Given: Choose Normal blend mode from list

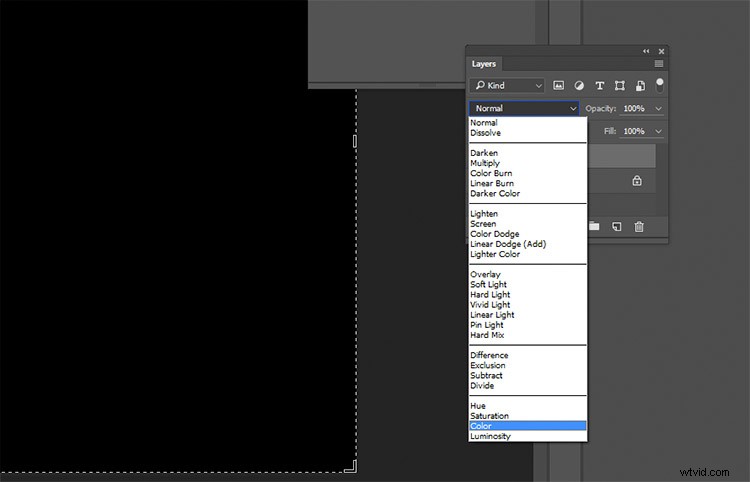Looking at the screenshot, I should point(528,123).
